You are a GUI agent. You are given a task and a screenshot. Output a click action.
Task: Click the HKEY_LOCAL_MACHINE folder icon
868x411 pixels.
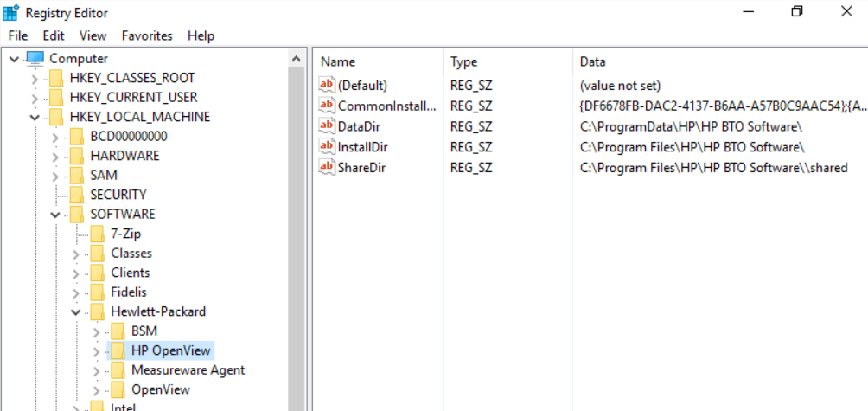coord(56,117)
